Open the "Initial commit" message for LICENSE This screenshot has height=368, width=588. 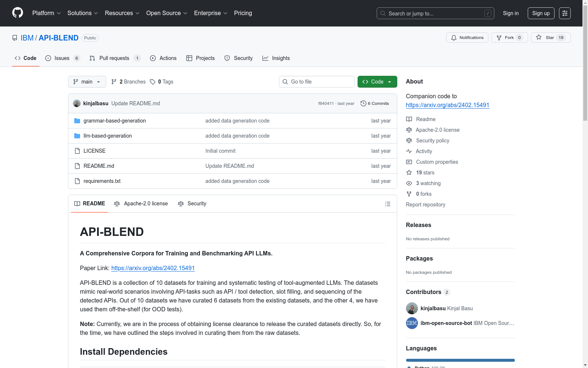coord(220,151)
